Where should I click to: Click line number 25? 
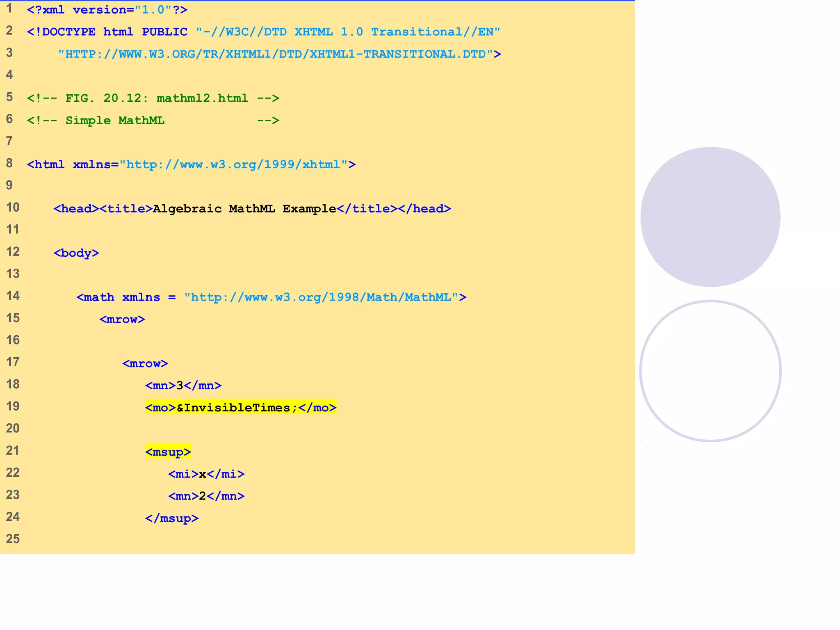[x=13, y=539]
